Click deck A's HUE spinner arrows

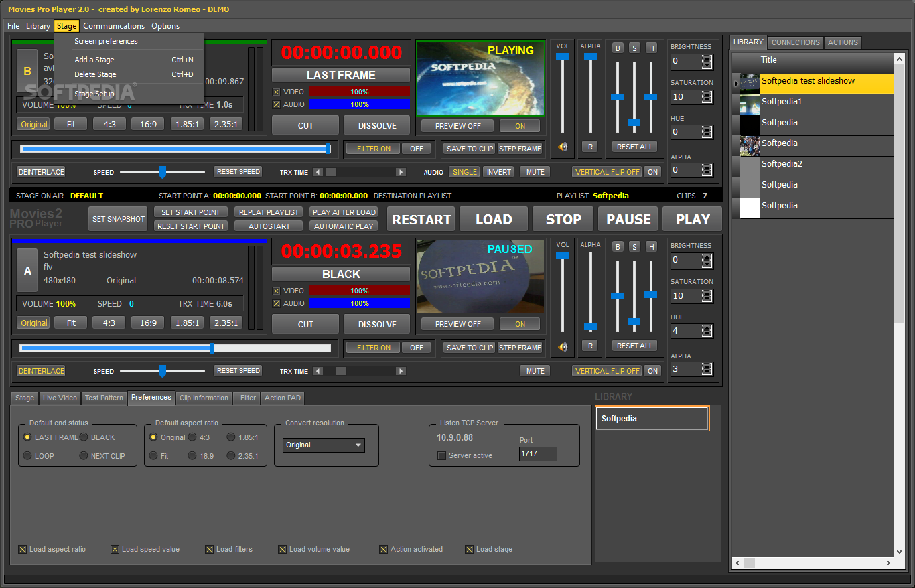tap(707, 331)
